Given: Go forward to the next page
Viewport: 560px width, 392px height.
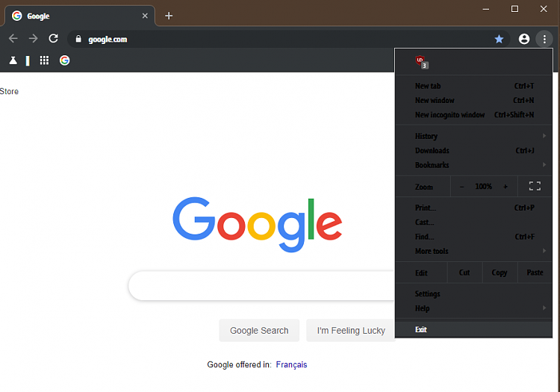Looking at the screenshot, I should click(x=33, y=39).
